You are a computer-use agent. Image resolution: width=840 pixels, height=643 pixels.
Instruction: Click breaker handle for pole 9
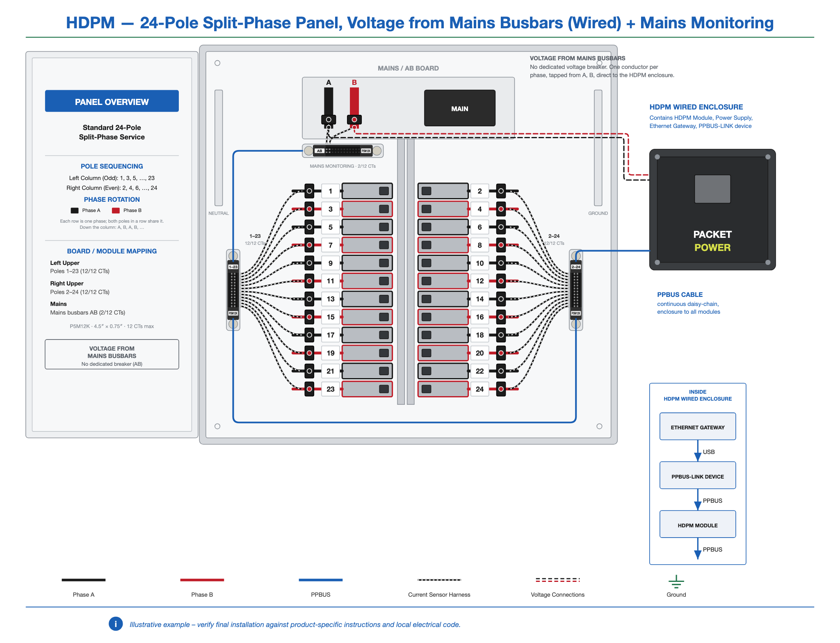tap(384, 263)
